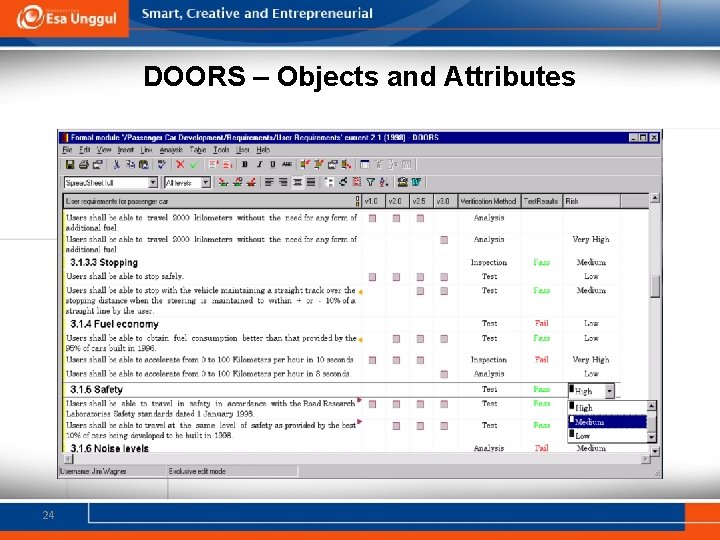Click the centered alignment icon
The image size is (720, 540).
(298, 182)
